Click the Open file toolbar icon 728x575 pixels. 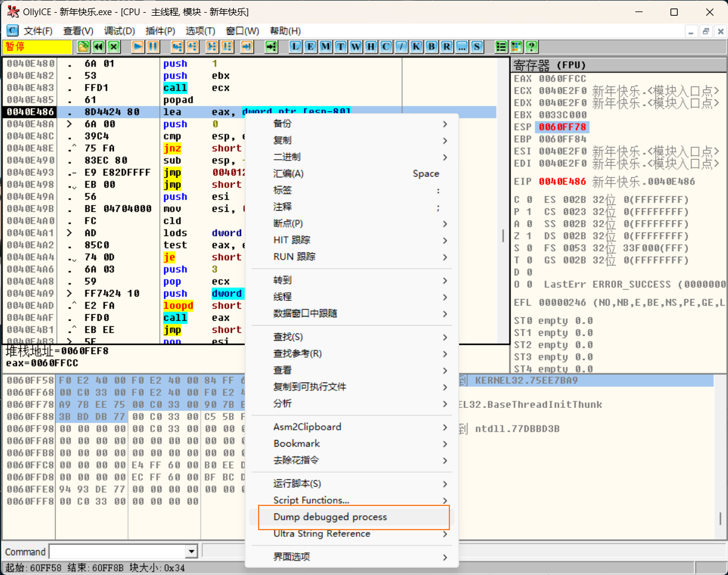[x=83, y=47]
